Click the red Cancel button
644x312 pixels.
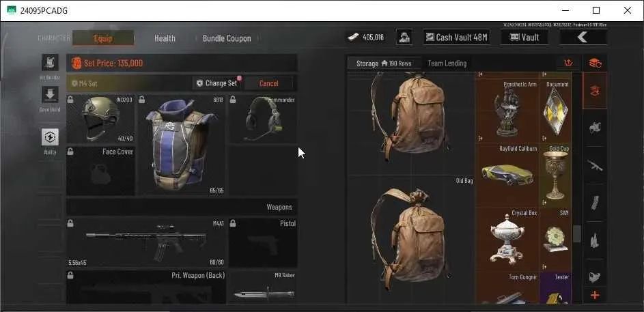(x=269, y=83)
